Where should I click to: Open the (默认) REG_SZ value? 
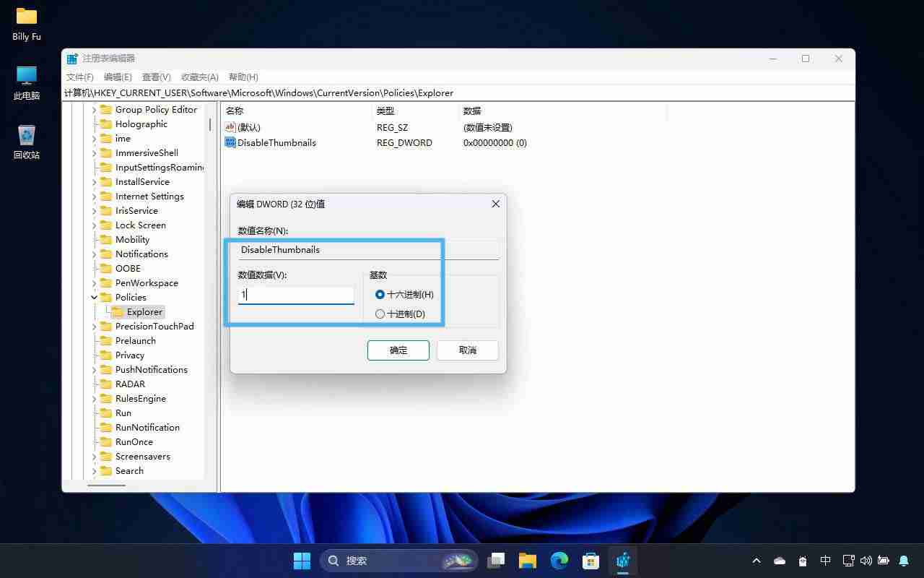click(248, 127)
